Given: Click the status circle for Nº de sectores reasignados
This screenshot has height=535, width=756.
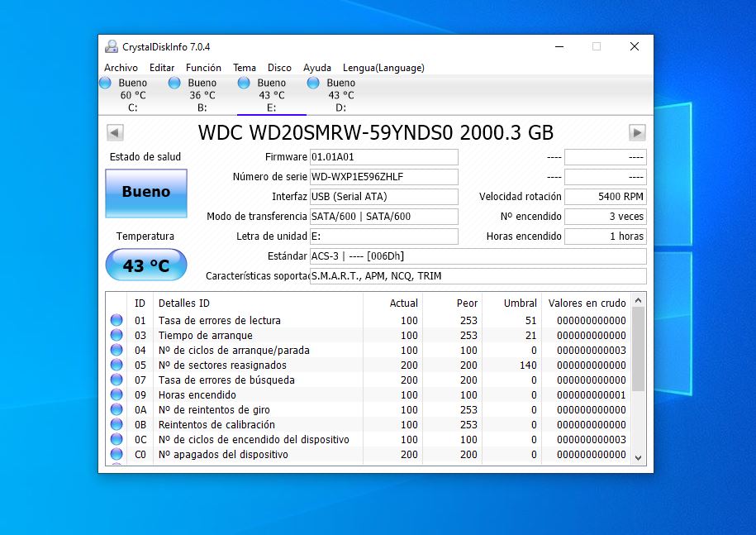Looking at the screenshot, I should click(114, 365).
